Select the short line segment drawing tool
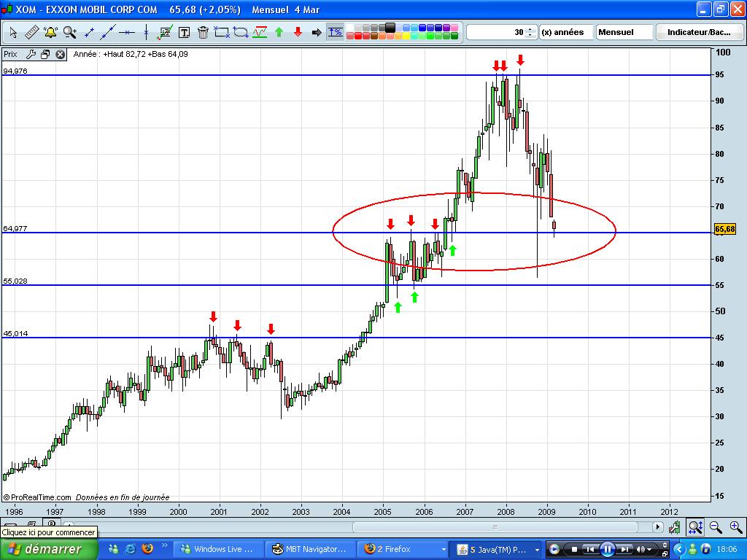Viewport: 747px width, 560px height. (x=88, y=32)
